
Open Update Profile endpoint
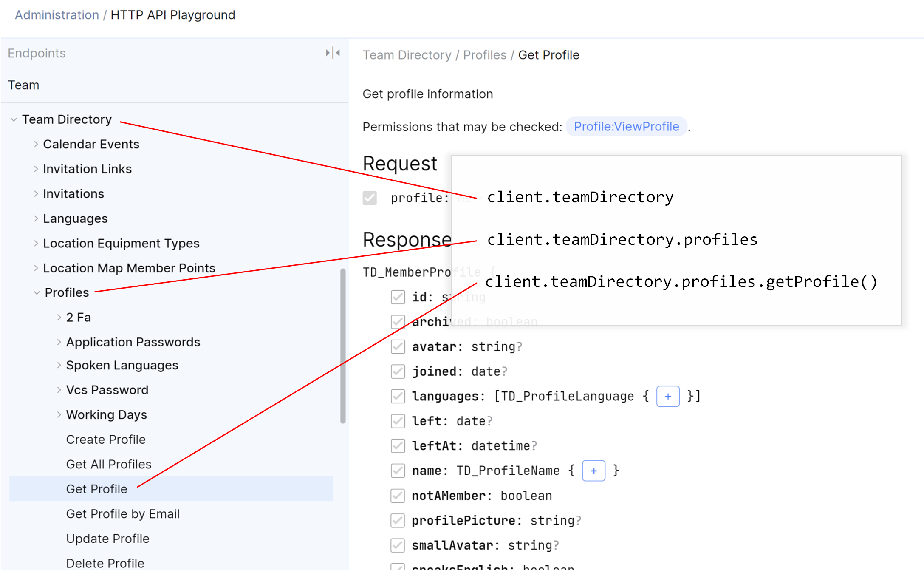pos(108,539)
